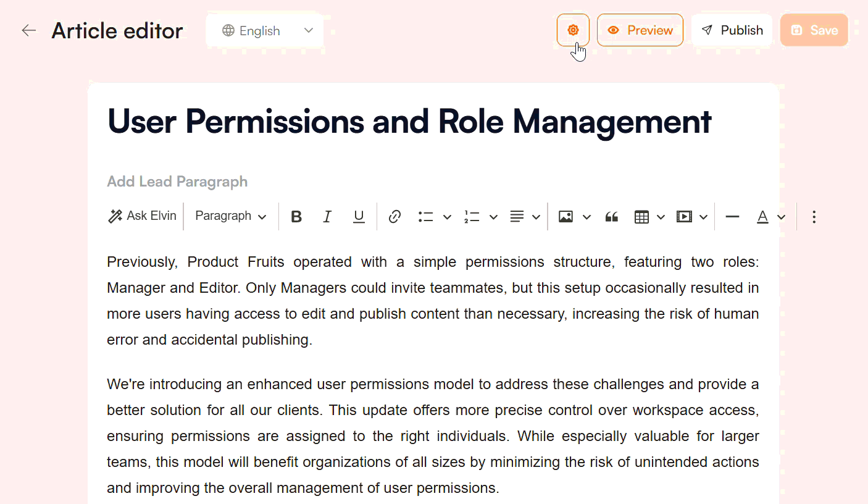Open the Paragraph style dropdown
The image size is (868, 504).
click(230, 216)
